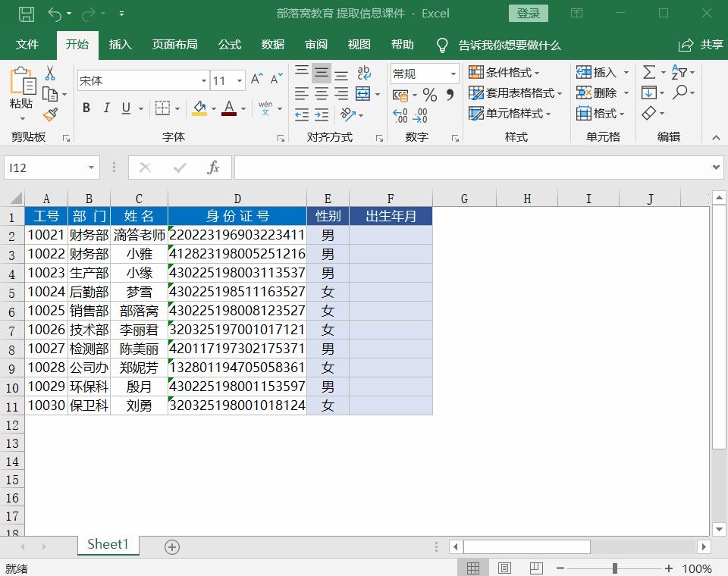Open the 宋体 font dropdown
728x576 pixels.
click(x=203, y=80)
